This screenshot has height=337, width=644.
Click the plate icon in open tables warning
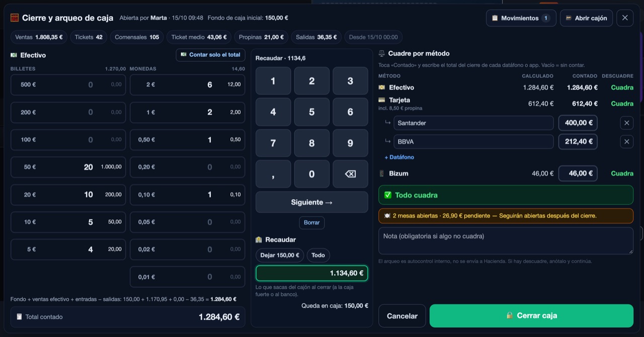click(x=387, y=216)
